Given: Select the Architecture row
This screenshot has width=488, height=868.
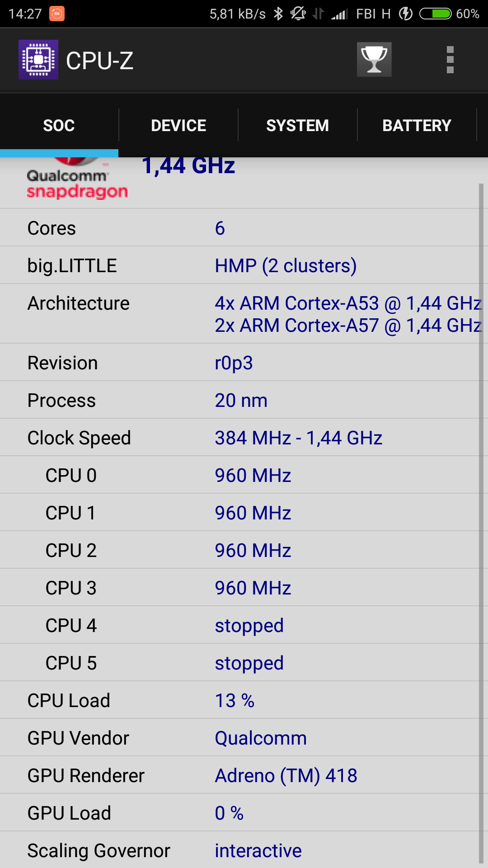Looking at the screenshot, I should pyautogui.click(x=239, y=314).
